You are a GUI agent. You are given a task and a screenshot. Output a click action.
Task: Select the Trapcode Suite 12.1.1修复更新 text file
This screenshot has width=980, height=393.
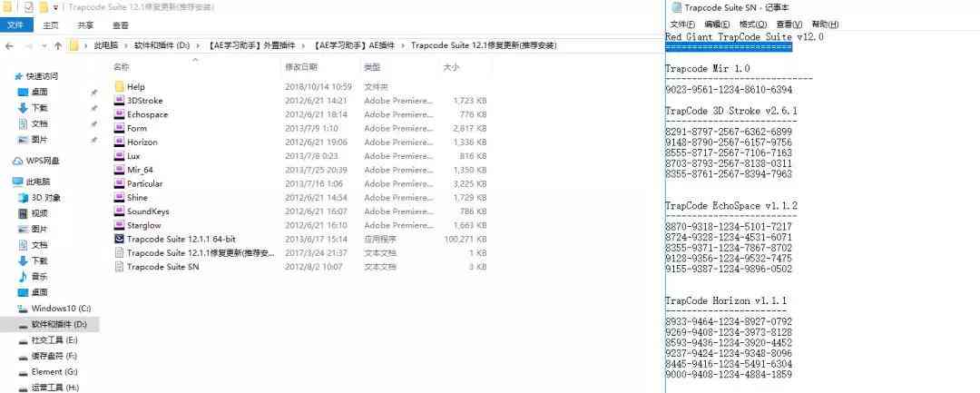pos(201,253)
